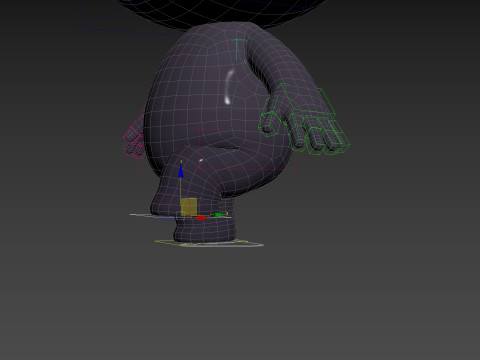Screen dimensions: 480x360
Task: Click the yellow gizmo plane handle square
Action: [x=189, y=207]
